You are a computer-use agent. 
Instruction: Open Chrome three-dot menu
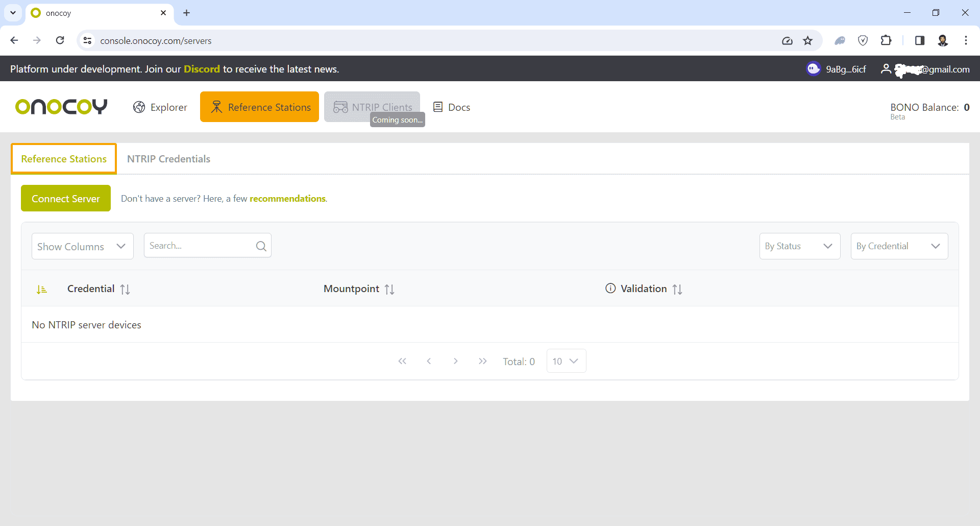[966, 40]
